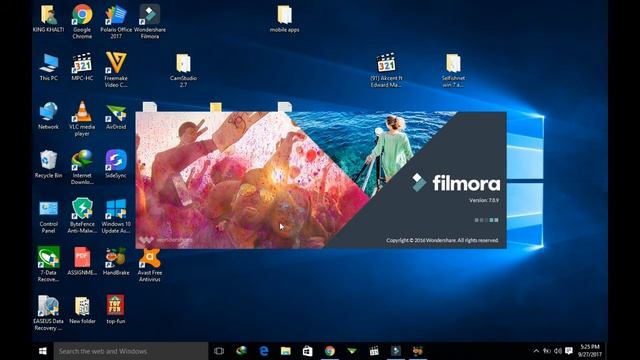
Task: Select the Akcent ft Edward Maya video file
Action: (386, 70)
